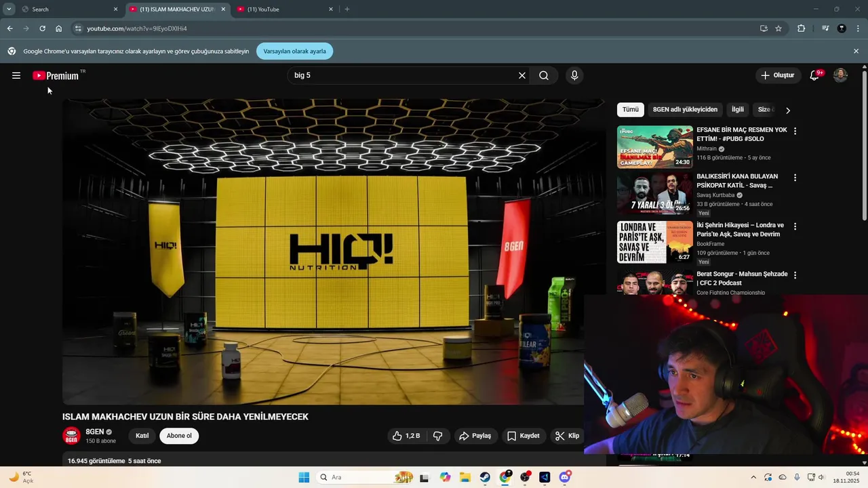Start voice search with microphone icon
The width and height of the screenshot is (868, 488).
pyautogui.click(x=574, y=75)
